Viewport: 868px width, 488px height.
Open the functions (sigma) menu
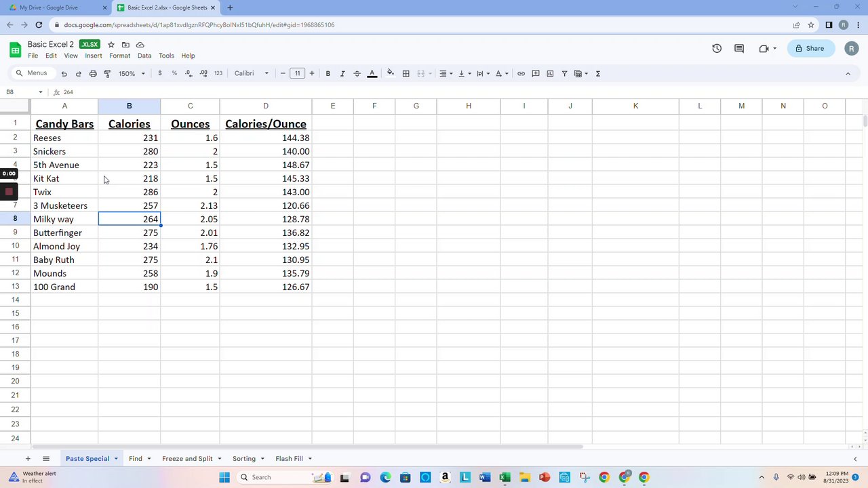click(597, 73)
